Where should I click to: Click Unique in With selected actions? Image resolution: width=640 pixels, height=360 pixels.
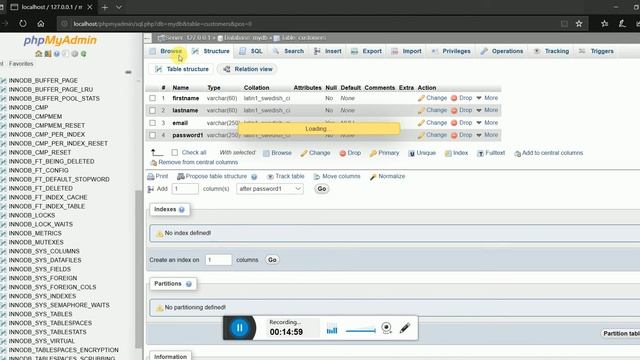point(422,153)
